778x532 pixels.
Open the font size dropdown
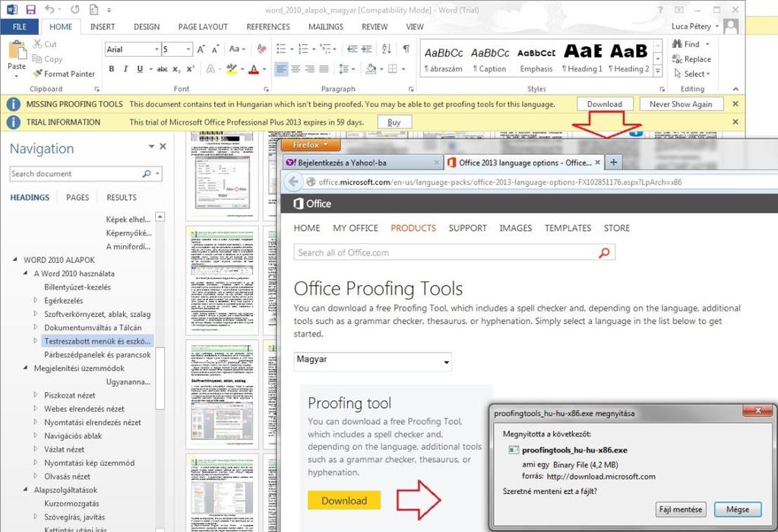pos(188,49)
